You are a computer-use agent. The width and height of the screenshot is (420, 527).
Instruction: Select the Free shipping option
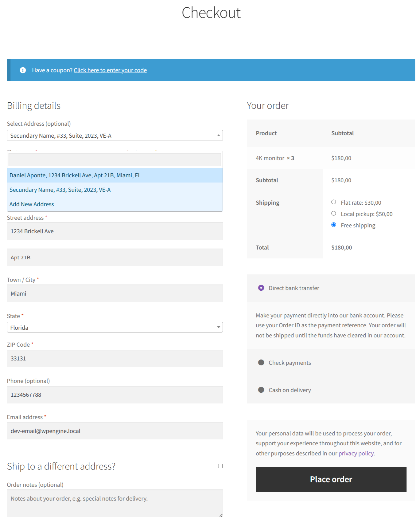[334, 225]
